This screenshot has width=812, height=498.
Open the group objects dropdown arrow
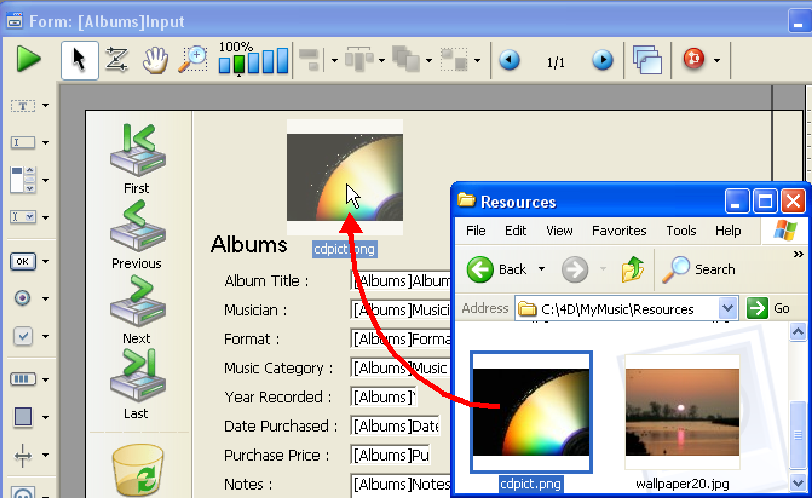coord(477,61)
